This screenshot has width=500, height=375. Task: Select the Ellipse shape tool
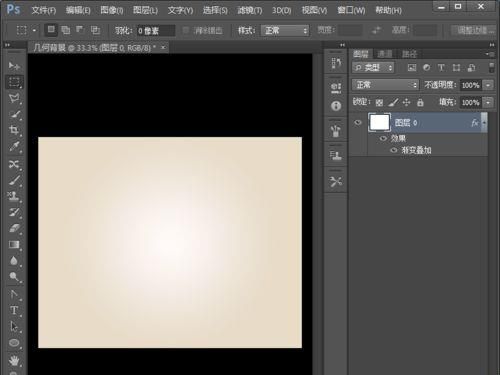pyautogui.click(x=14, y=343)
